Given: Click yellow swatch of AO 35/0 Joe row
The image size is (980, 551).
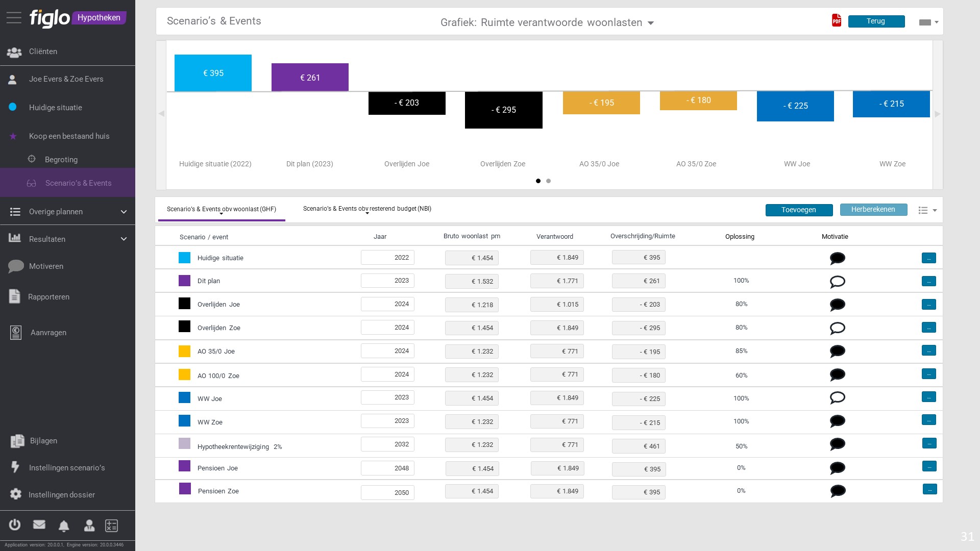Looking at the screenshot, I should (184, 351).
